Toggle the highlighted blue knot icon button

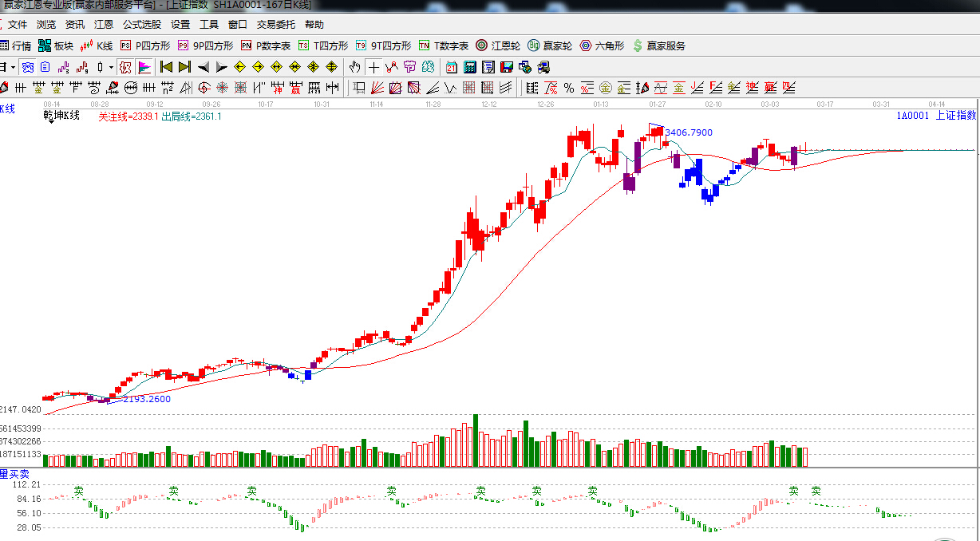pos(28,67)
